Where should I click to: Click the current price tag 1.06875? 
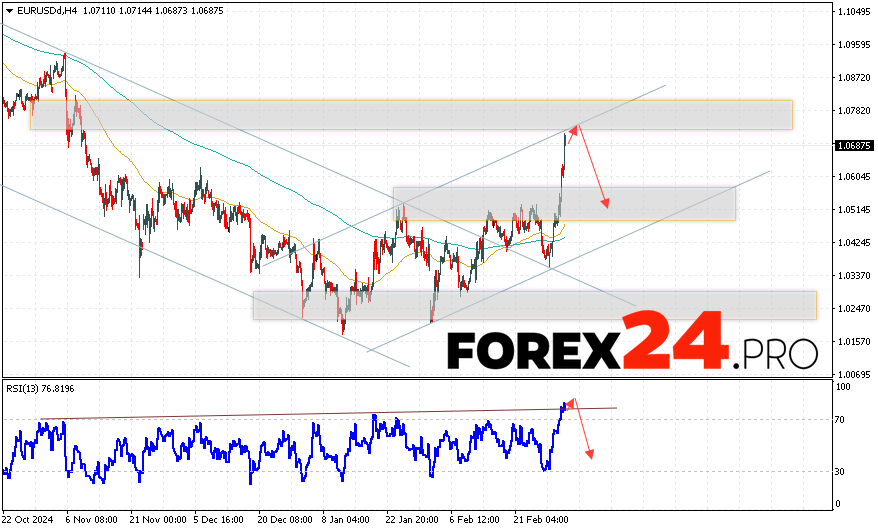(852, 145)
